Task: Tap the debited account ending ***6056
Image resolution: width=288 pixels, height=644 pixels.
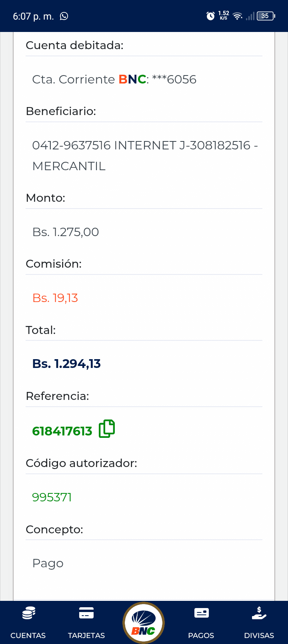Action: [114, 80]
